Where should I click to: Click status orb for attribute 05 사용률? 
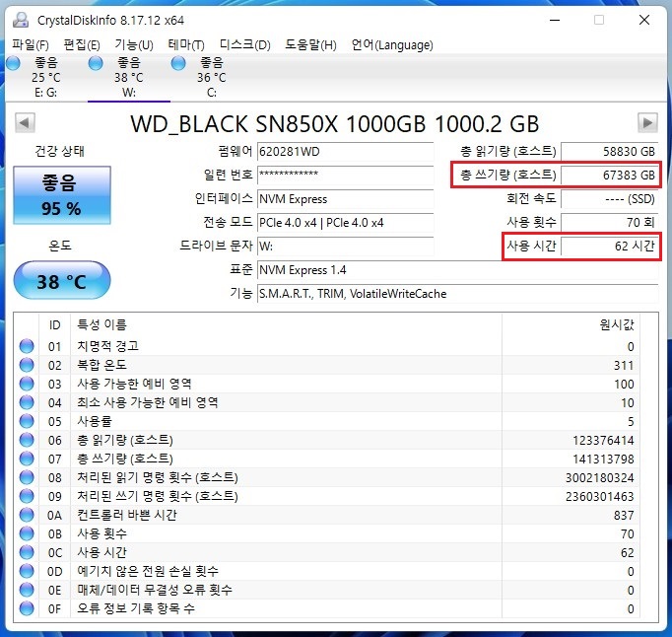pos(27,421)
